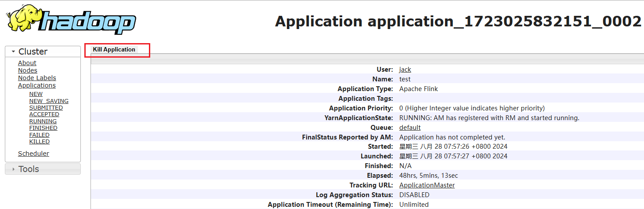
Task: Open the Nodes link
Action: [x=28, y=70]
